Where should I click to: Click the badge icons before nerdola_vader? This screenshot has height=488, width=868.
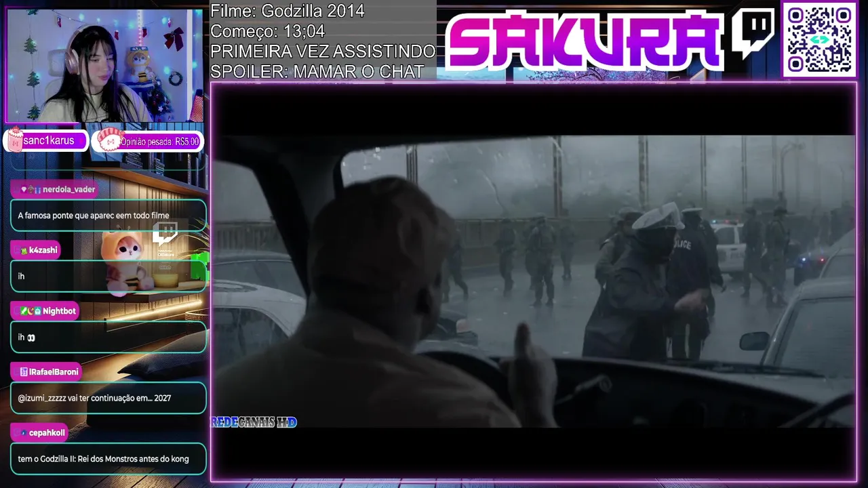[31, 190]
